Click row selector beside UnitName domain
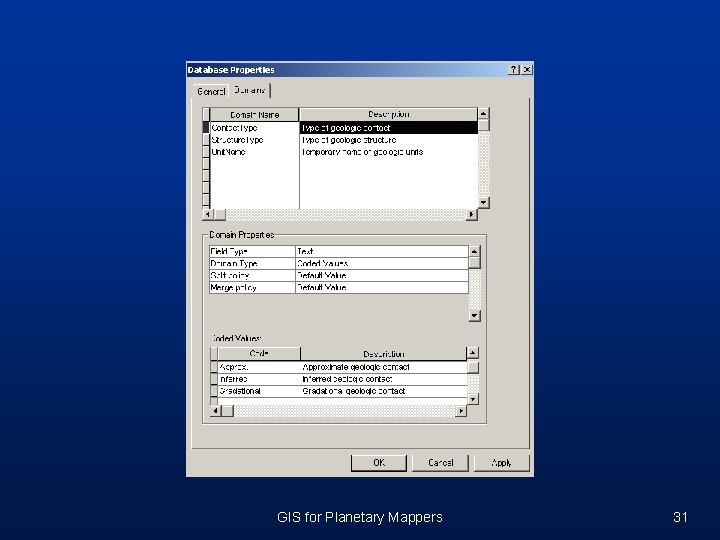Viewport: 720px width, 540px height. pyautogui.click(x=206, y=152)
